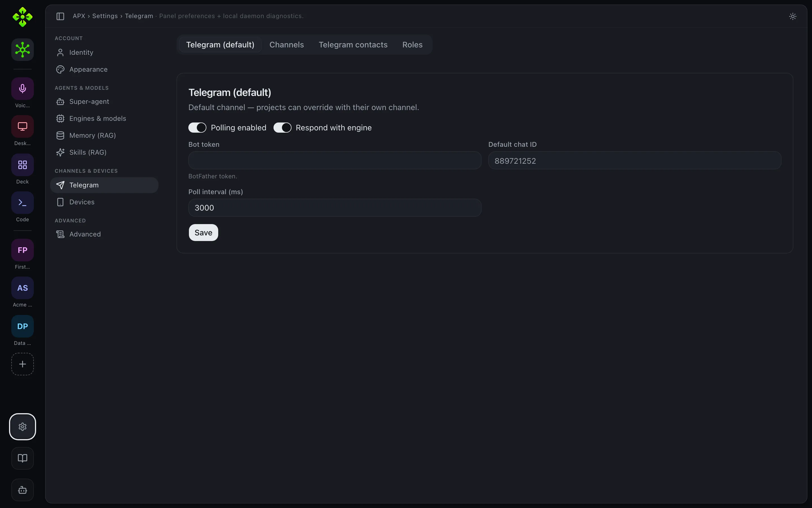This screenshot has height=508, width=812.
Task: Select the AS Acme project avatar
Action: (x=23, y=288)
